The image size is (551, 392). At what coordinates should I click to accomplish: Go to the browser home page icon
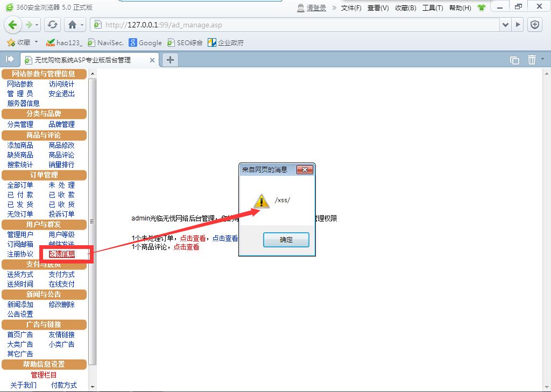(72, 25)
